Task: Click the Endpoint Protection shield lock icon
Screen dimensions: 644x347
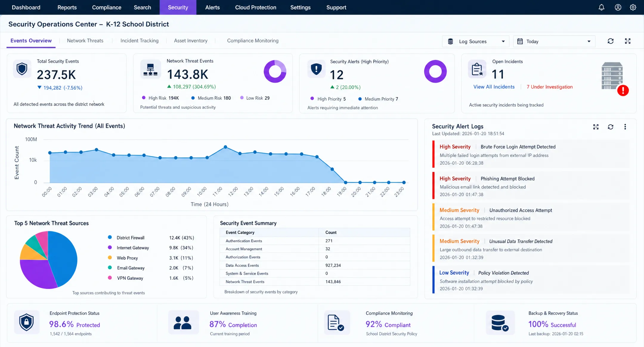Action: coord(27,322)
